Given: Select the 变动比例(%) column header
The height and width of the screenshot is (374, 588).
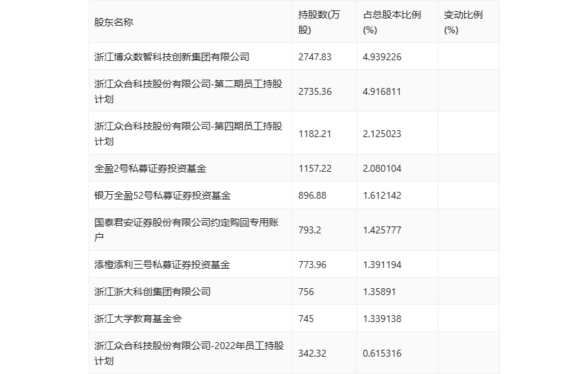Looking at the screenshot, I should click(x=463, y=22).
